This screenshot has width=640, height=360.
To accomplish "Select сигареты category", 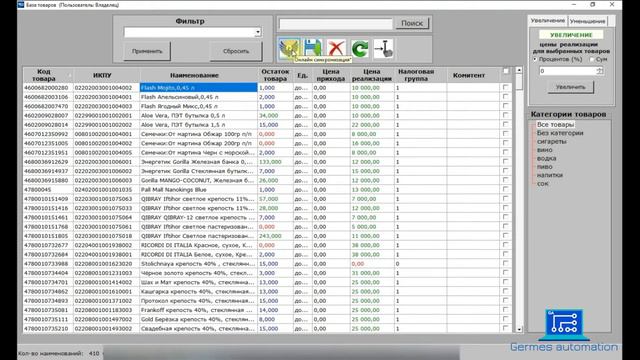I will pos(551,141).
